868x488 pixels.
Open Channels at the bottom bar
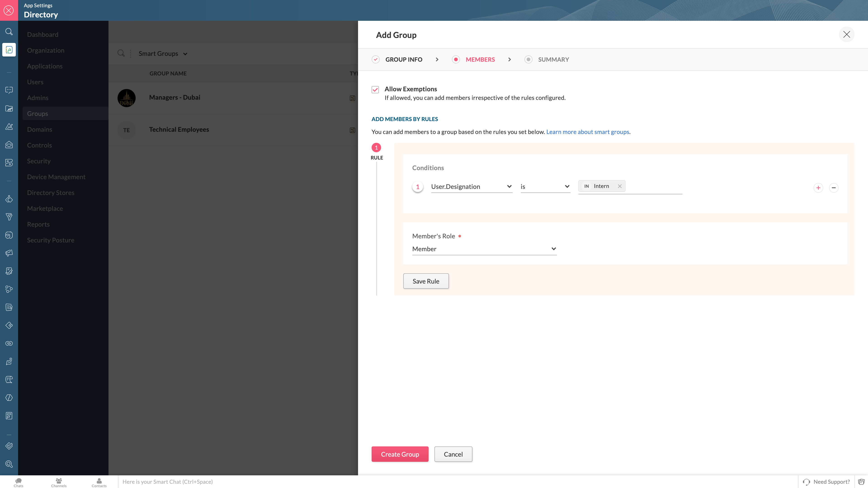point(59,482)
